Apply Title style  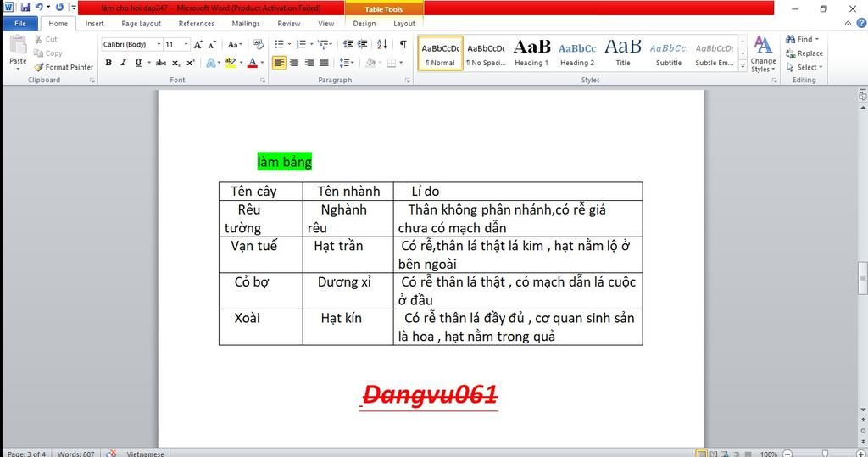click(623, 53)
